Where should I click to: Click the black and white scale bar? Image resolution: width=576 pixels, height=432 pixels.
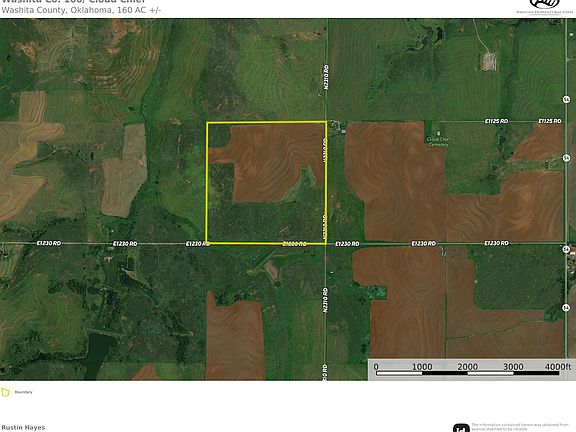[468, 373]
